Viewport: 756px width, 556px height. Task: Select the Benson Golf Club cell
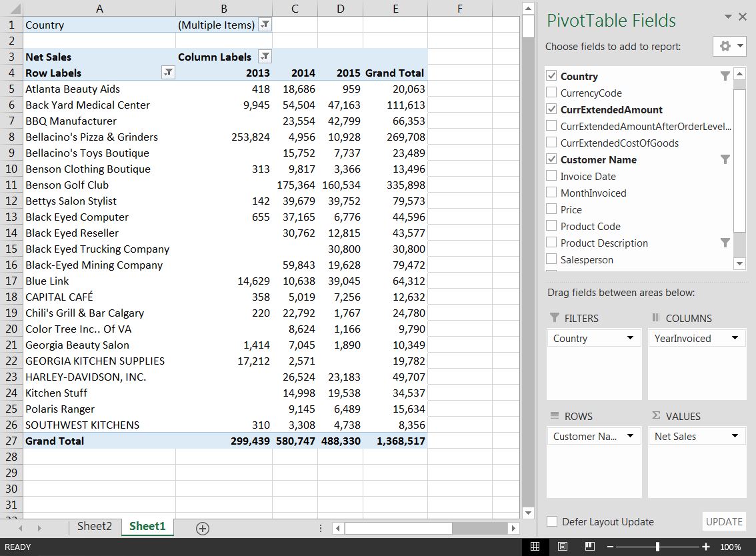67,185
